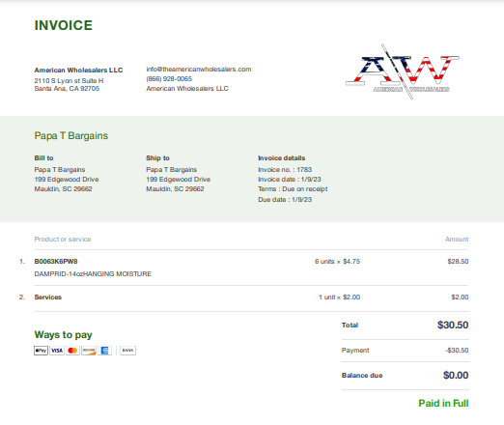Select the Ways to pay heading
The width and height of the screenshot is (504, 425).
(63, 335)
